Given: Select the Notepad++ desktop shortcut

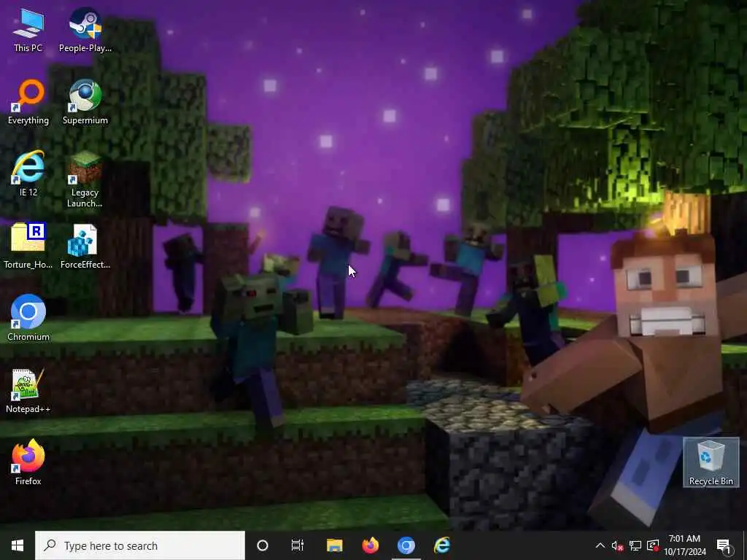Looking at the screenshot, I should [28, 391].
